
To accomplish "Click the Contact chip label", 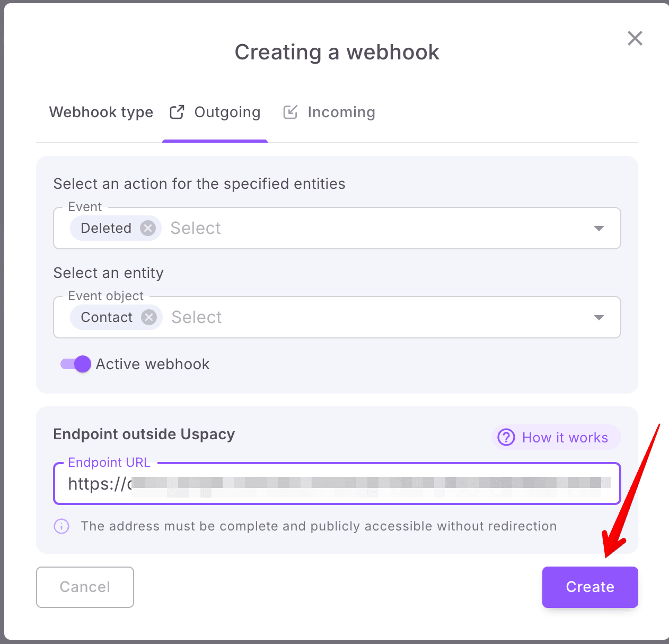I will point(107,317).
